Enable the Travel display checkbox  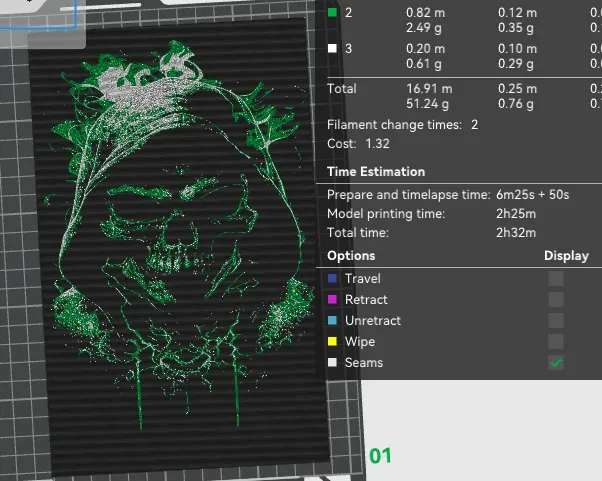[x=556, y=279]
